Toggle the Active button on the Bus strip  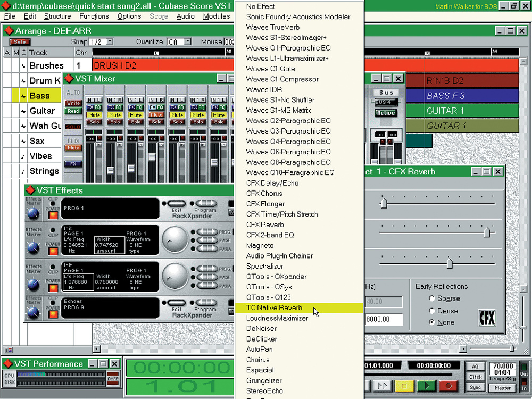click(386, 113)
